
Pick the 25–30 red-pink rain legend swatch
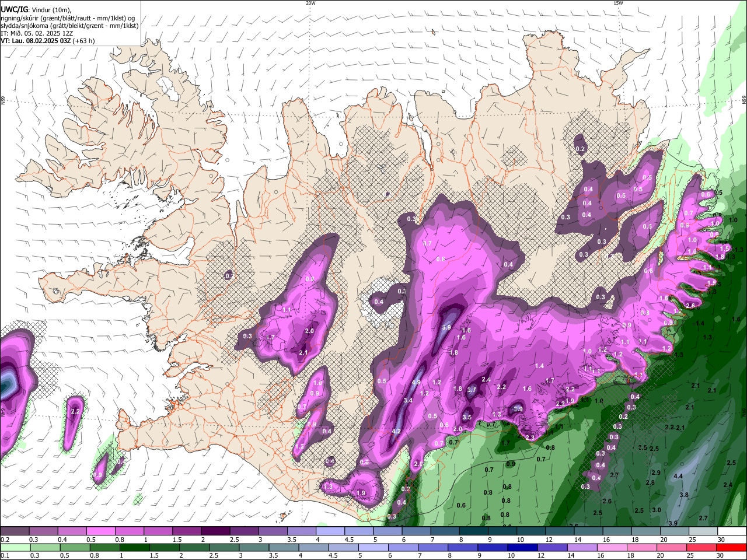tap(702, 548)
